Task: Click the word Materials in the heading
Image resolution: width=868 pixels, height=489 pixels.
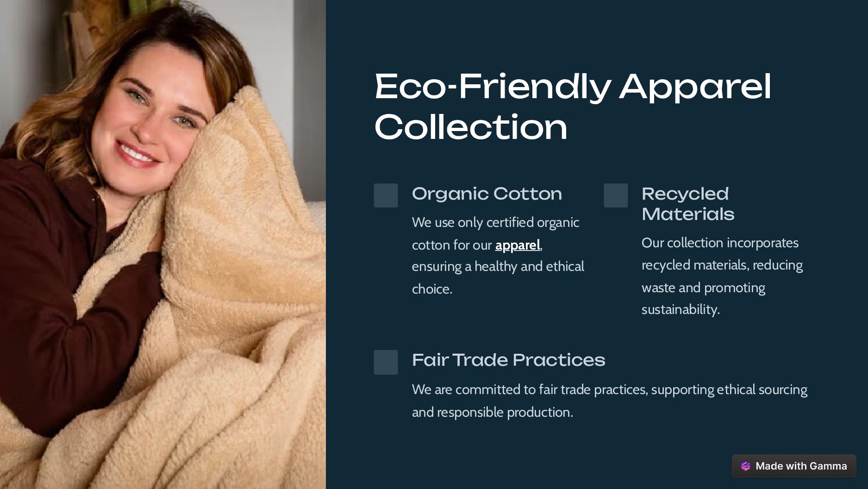Action: [688, 214]
